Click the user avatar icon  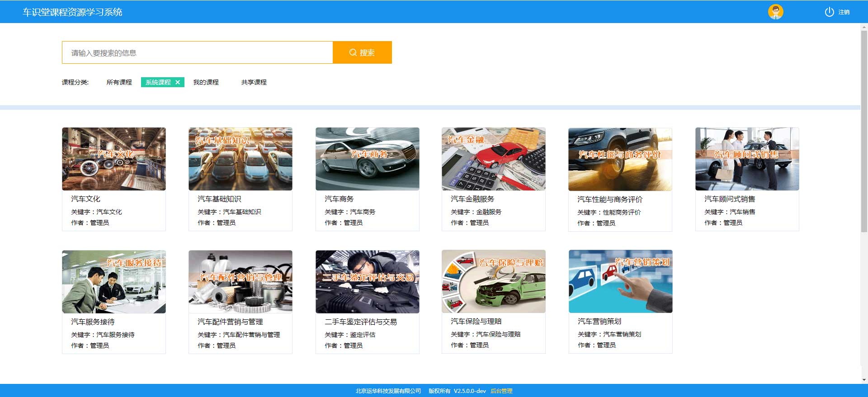pyautogui.click(x=775, y=12)
